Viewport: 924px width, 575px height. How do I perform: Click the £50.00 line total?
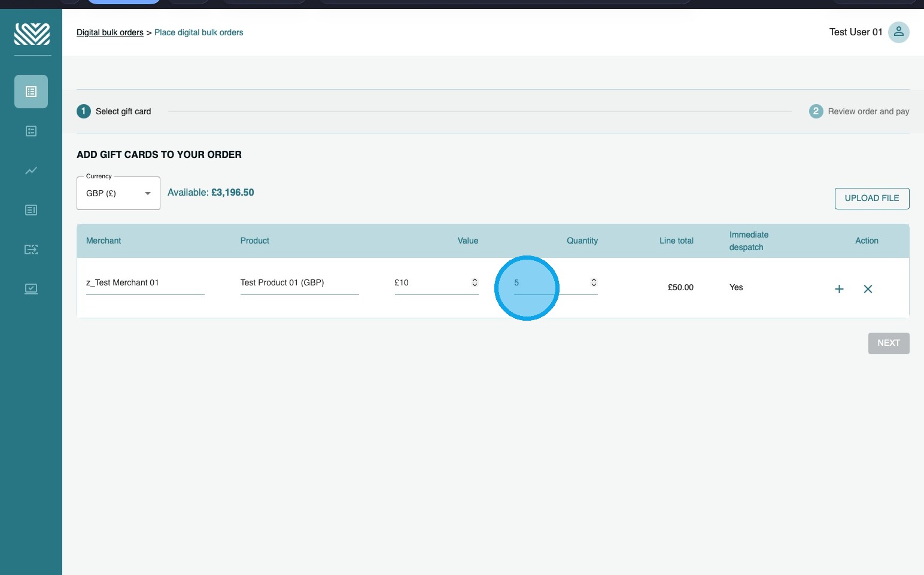(681, 287)
